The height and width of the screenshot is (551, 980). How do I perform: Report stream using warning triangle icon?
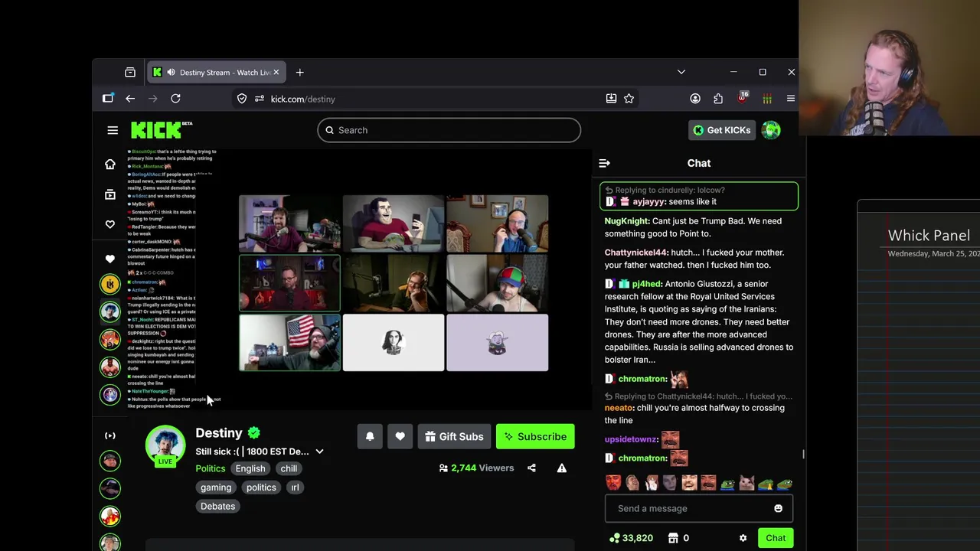[562, 468]
